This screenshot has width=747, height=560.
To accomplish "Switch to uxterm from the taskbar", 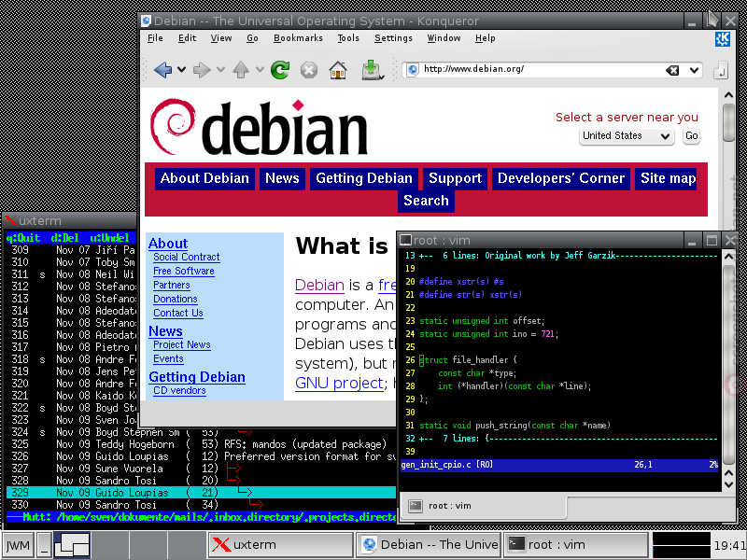I will [x=280, y=545].
